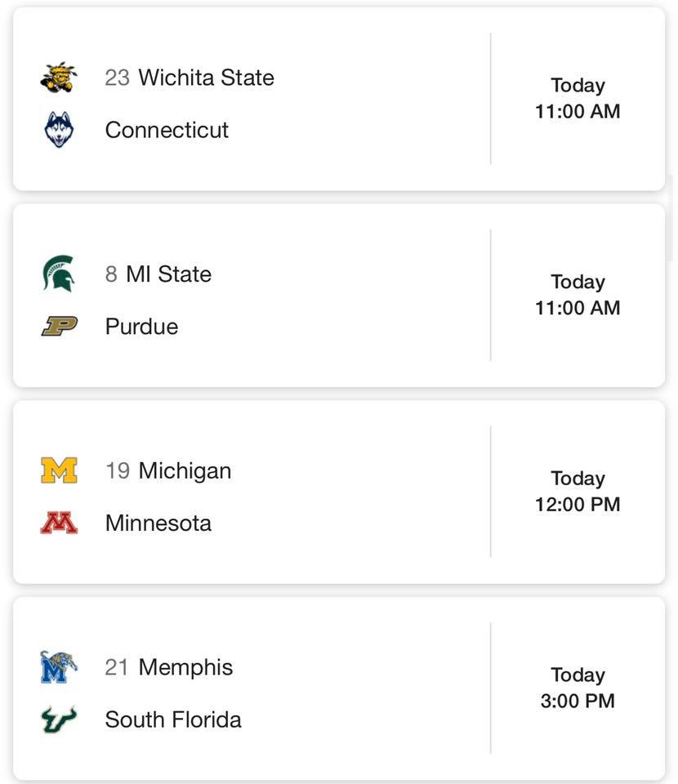678x784 pixels.
Task: Click the Wichita State Shockers logo
Action: pyautogui.click(x=59, y=78)
